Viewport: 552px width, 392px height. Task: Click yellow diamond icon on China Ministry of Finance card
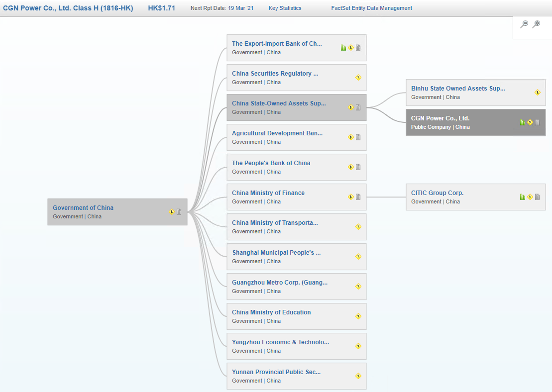(x=350, y=196)
